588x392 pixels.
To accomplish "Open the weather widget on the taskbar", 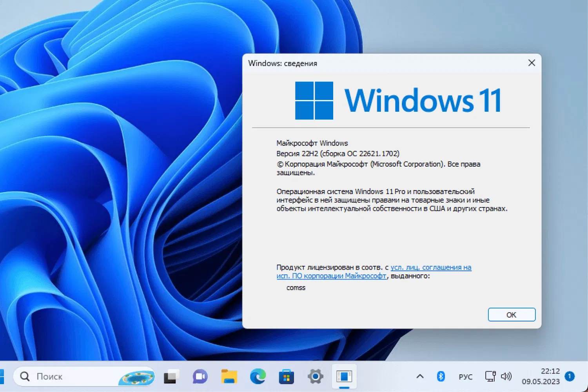I will point(136,376).
